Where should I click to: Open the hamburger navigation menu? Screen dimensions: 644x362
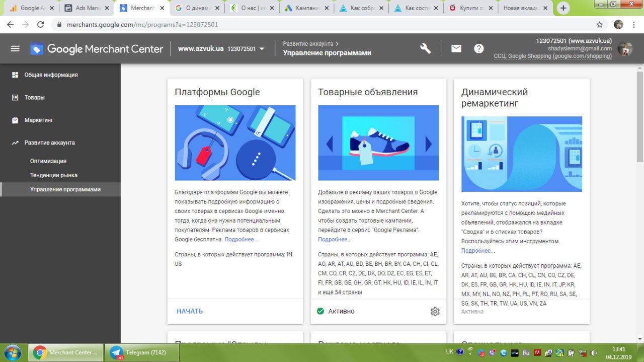click(15, 49)
